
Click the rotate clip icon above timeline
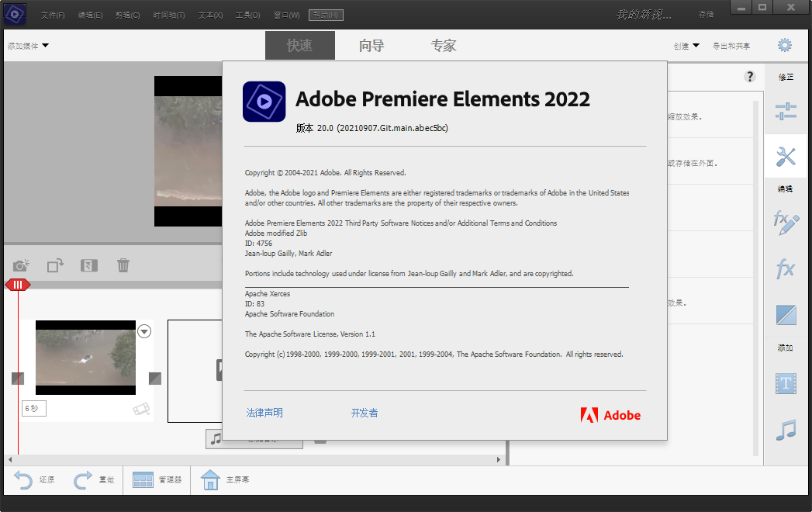(x=54, y=265)
